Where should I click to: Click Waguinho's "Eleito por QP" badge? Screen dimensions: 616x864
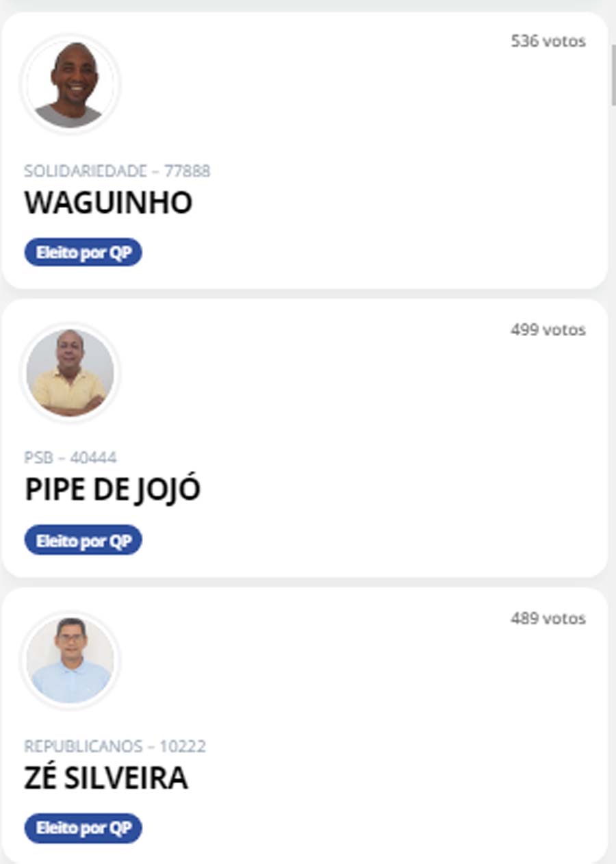coord(84,253)
